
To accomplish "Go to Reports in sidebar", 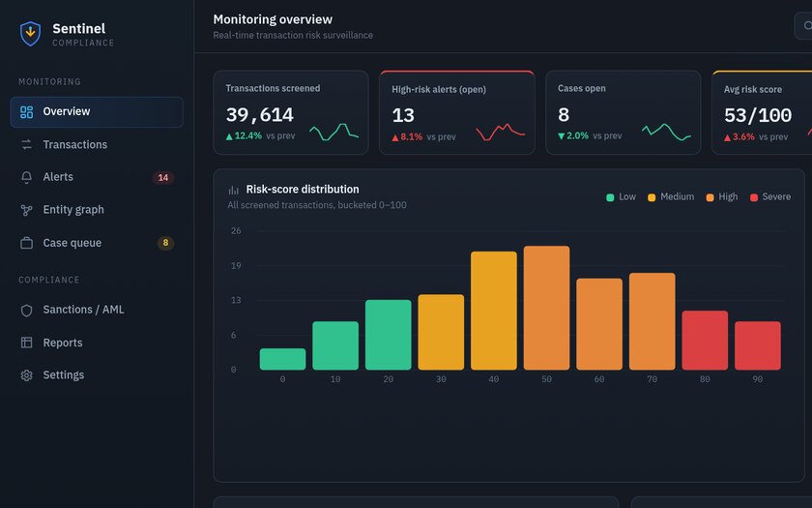I will [x=97, y=343].
